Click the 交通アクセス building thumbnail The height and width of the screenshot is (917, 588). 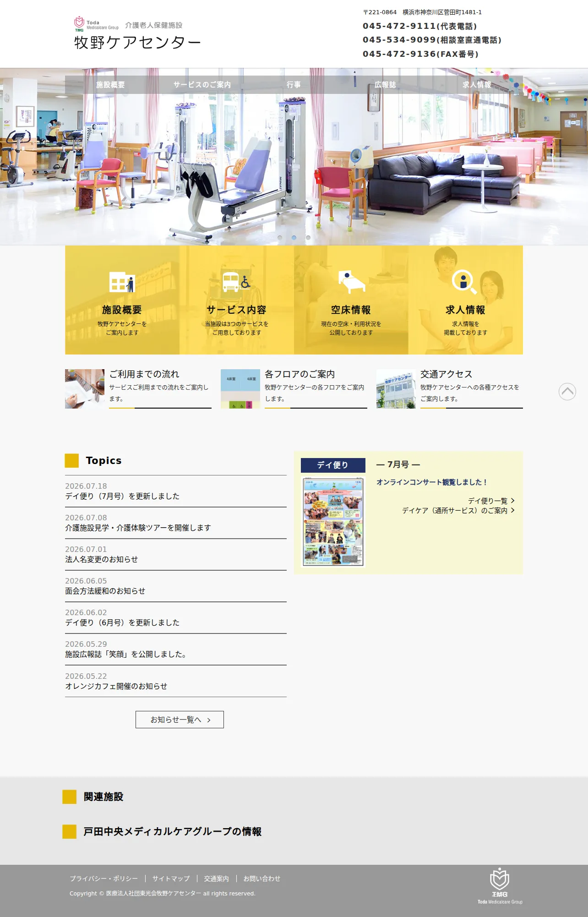point(396,389)
